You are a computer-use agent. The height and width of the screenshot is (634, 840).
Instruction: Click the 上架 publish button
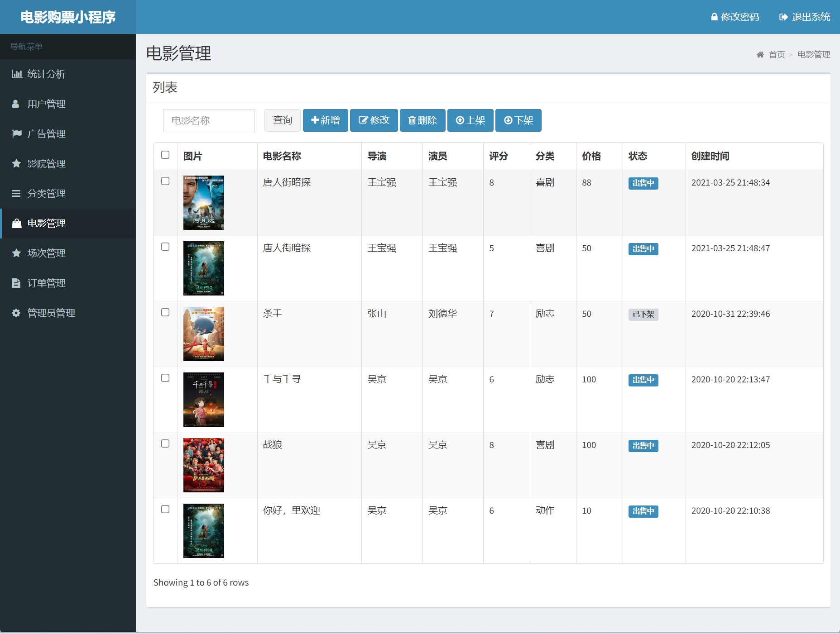pyautogui.click(x=470, y=120)
